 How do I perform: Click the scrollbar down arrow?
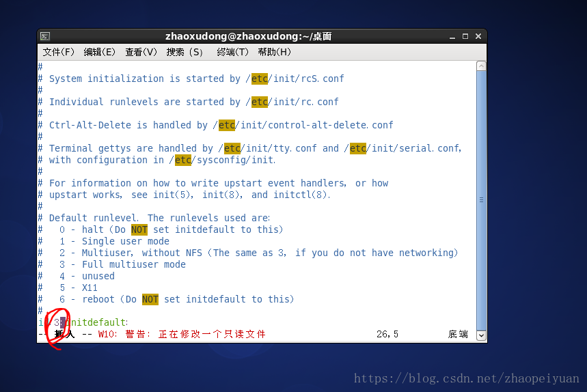point(482,336)
